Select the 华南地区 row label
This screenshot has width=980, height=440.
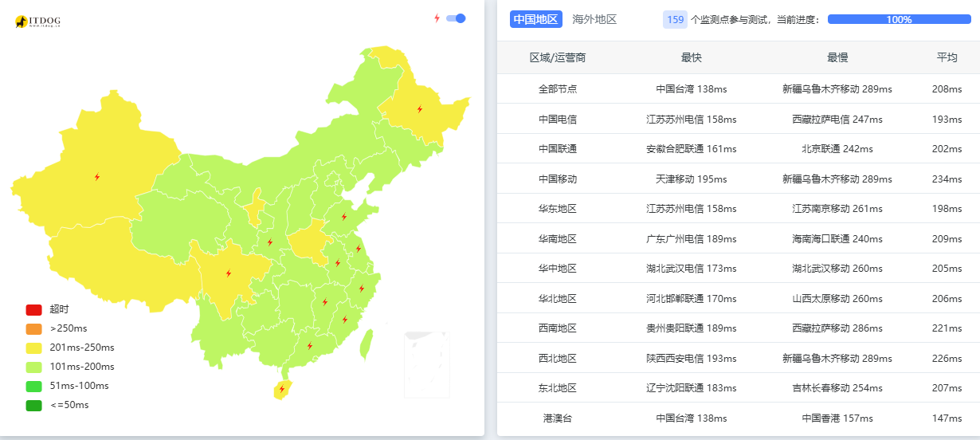[558, 238]
